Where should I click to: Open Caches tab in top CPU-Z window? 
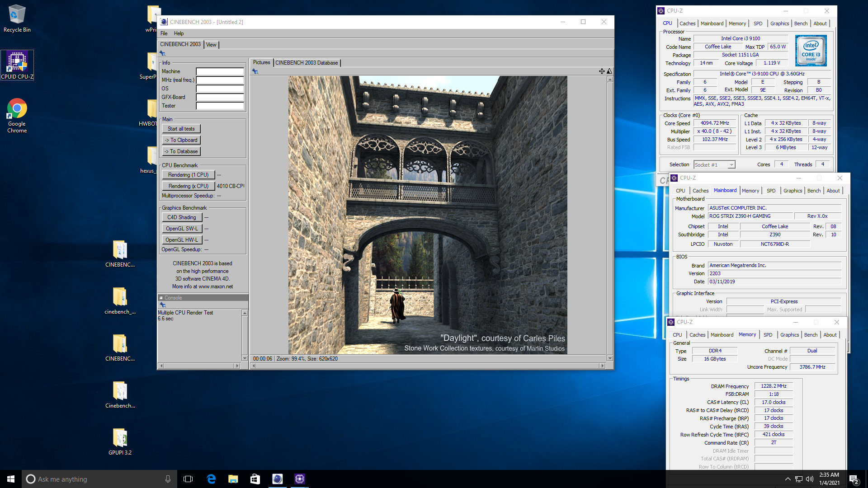point(687,23)
